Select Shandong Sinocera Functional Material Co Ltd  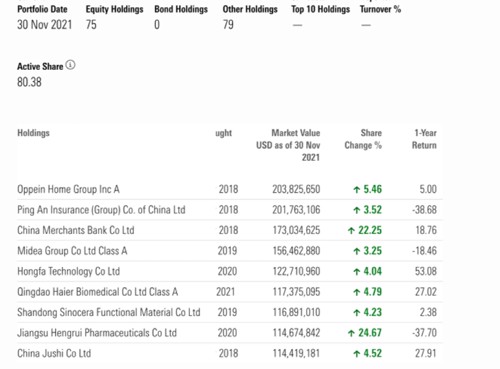pos(109,312)
